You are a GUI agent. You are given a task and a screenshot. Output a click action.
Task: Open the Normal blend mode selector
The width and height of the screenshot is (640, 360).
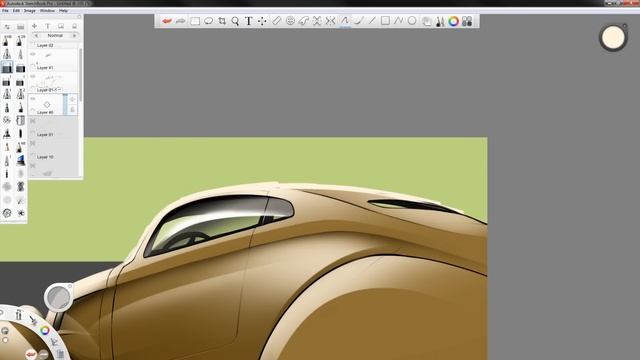(x=55, y=36)
